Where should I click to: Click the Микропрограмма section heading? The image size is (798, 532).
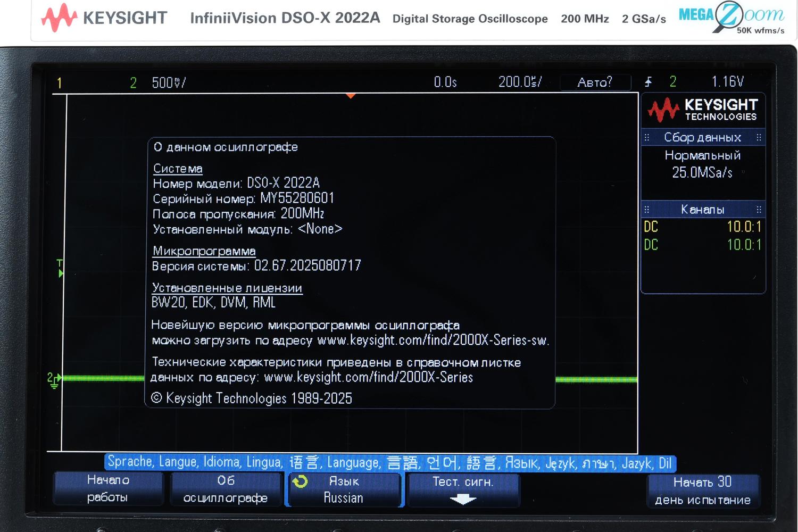204,251
